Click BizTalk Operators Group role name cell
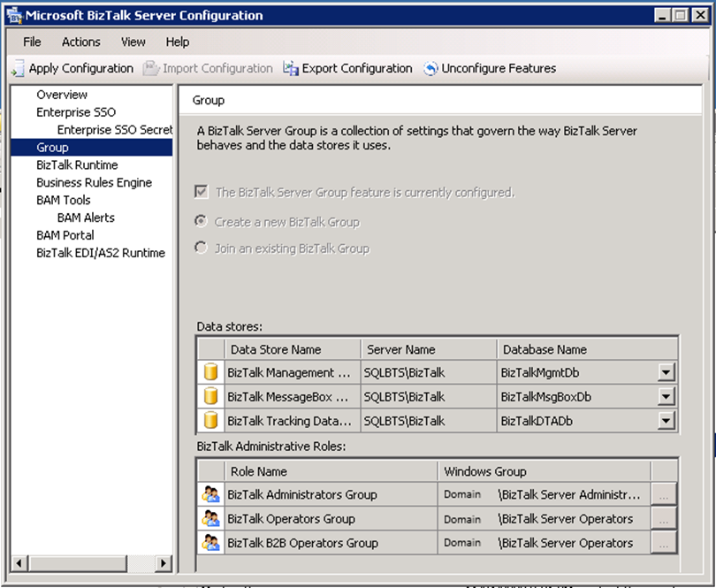 tap(331, 519)
